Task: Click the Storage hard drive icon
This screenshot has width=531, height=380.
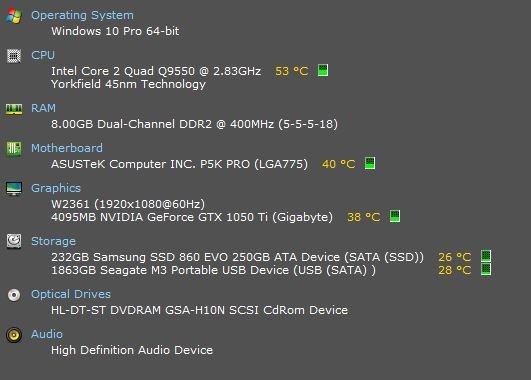Action: pyautogui.click(x=14, y=241)
